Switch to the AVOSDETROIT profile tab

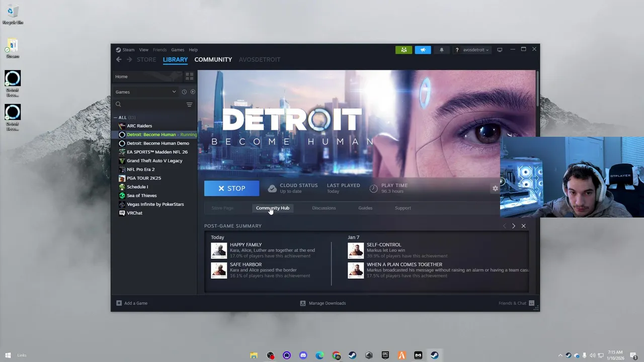pos(260,59)
